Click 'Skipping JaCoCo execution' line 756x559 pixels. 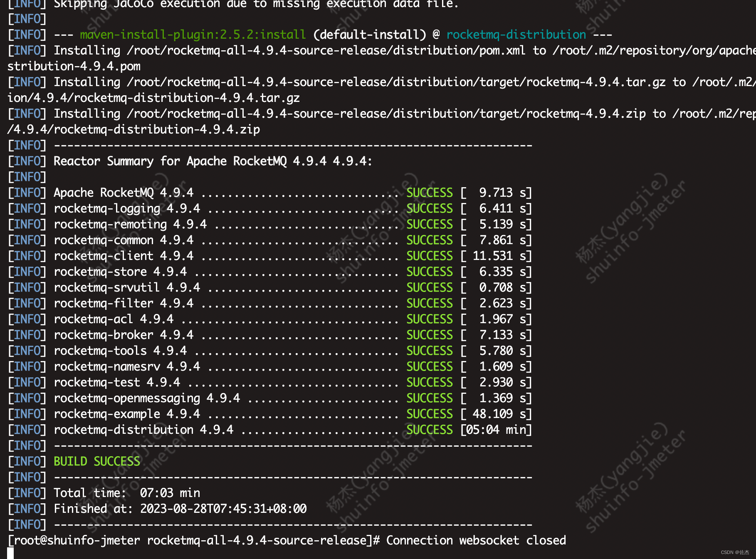(233, 4)
